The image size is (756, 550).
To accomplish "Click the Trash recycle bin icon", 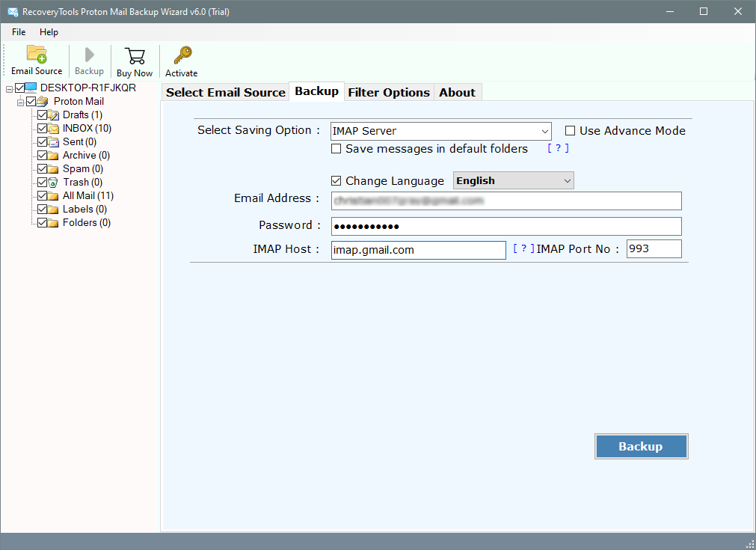I will point(54,183).
